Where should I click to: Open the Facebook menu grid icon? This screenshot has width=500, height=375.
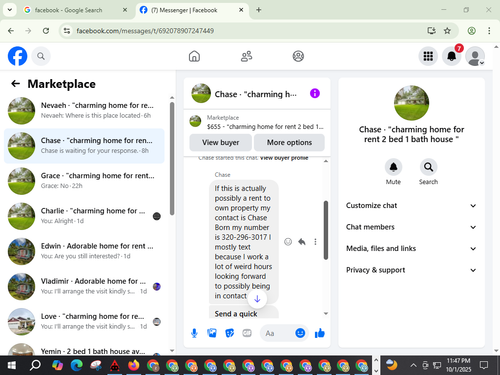[428, 56]
